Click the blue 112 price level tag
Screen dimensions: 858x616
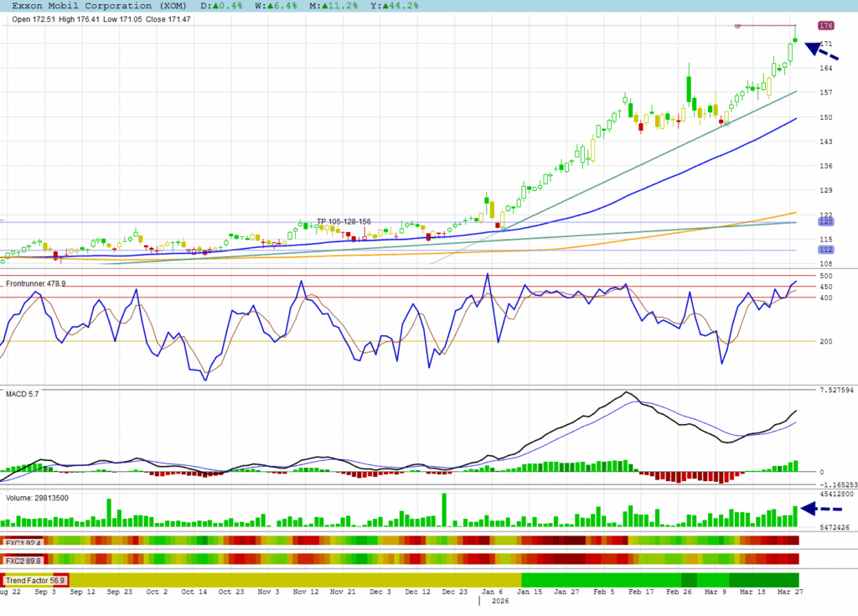click(x=825, y=250)
